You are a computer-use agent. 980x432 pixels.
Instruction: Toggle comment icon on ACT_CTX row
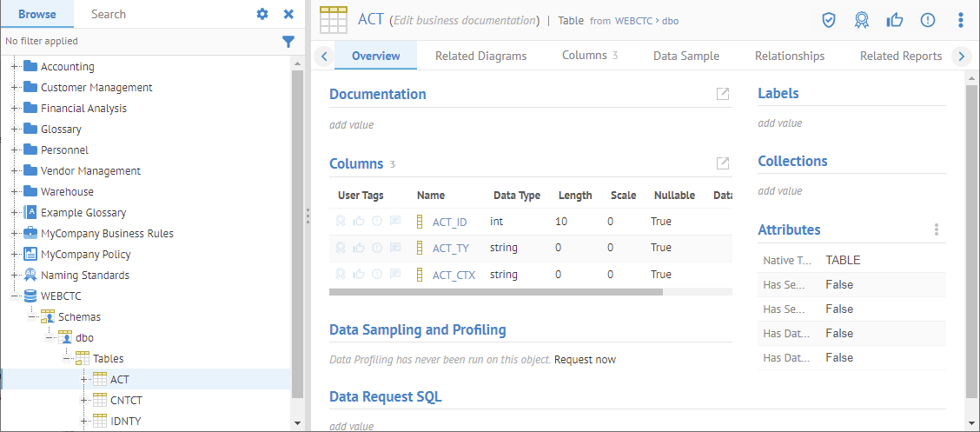click(395, 275)
